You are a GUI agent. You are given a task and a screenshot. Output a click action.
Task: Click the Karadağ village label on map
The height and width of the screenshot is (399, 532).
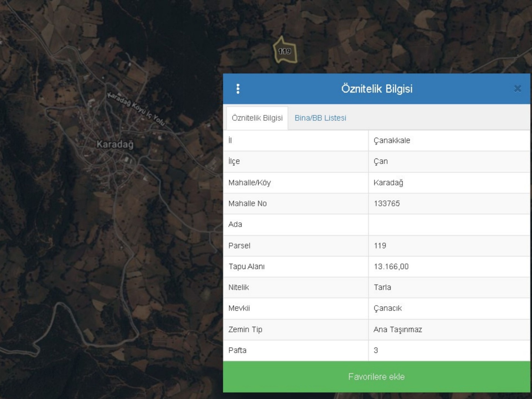115,144
